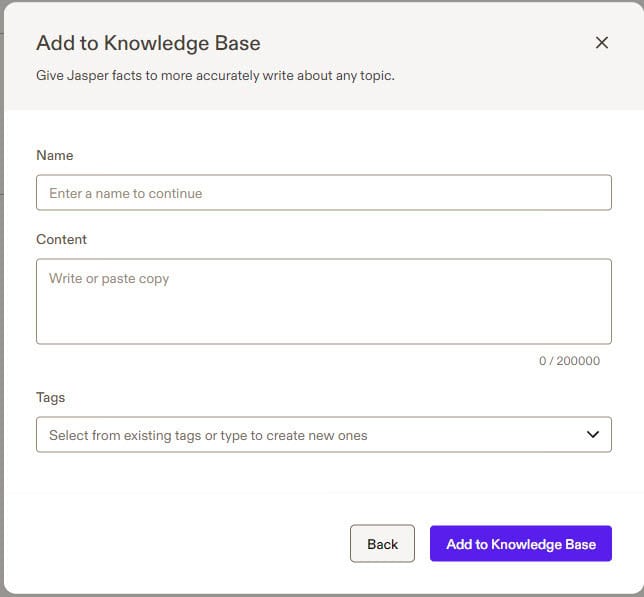Click the Add to Knowledge Base heading
The height and width of the screenshot is (597, 644).
(148, 43)
